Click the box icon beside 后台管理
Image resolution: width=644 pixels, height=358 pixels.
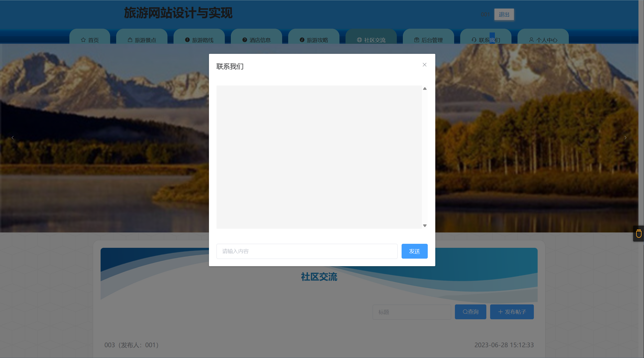[417, 40]
